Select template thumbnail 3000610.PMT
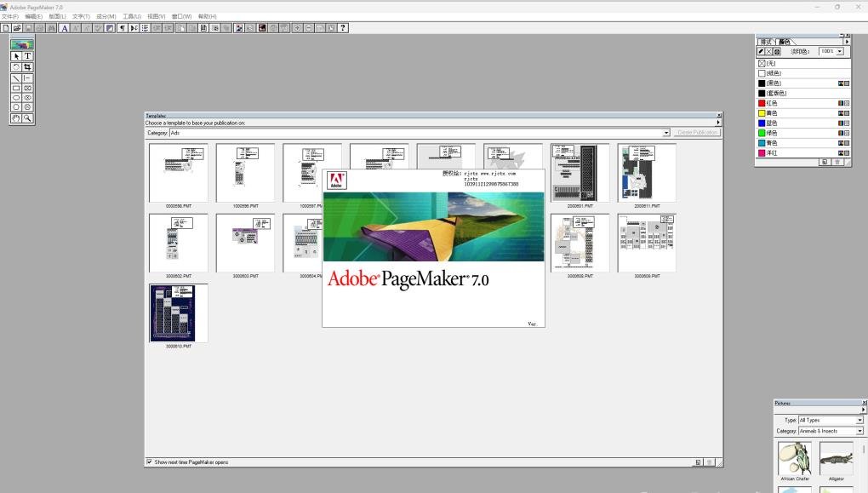This screenshot has width=868, height=493. [x=178, y=313]
